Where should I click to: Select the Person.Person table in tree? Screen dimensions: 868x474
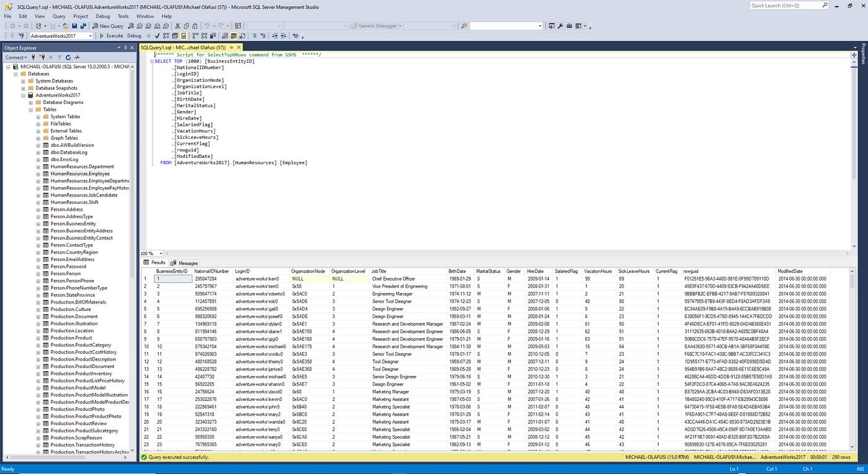click(65, 274)
